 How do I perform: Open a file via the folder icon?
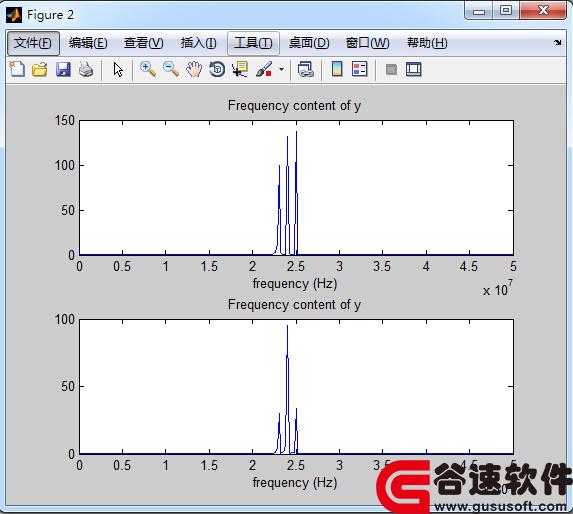pos(40,69)
